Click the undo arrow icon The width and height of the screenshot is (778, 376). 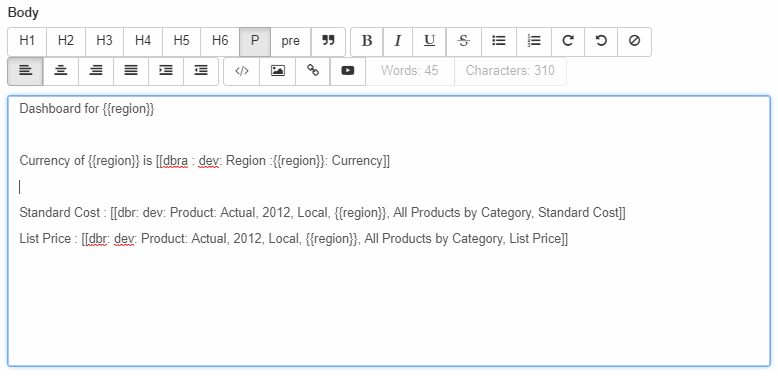[601, 42]
